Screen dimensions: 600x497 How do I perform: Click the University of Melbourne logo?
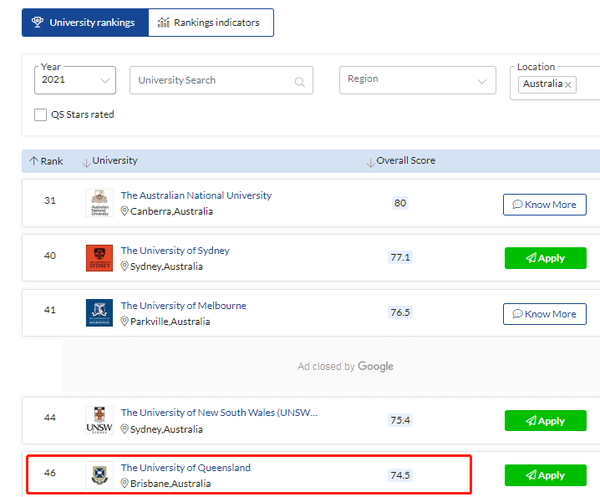99,313
